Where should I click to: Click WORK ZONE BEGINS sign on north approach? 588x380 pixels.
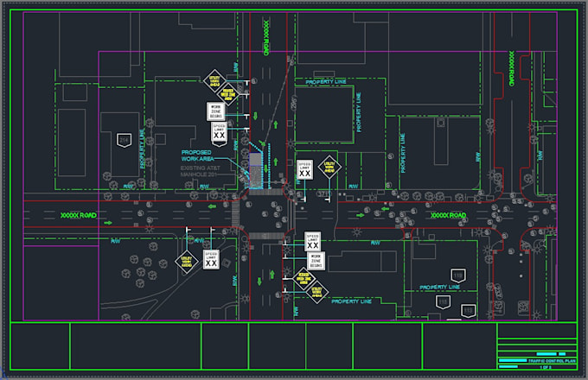click(215, 111)
